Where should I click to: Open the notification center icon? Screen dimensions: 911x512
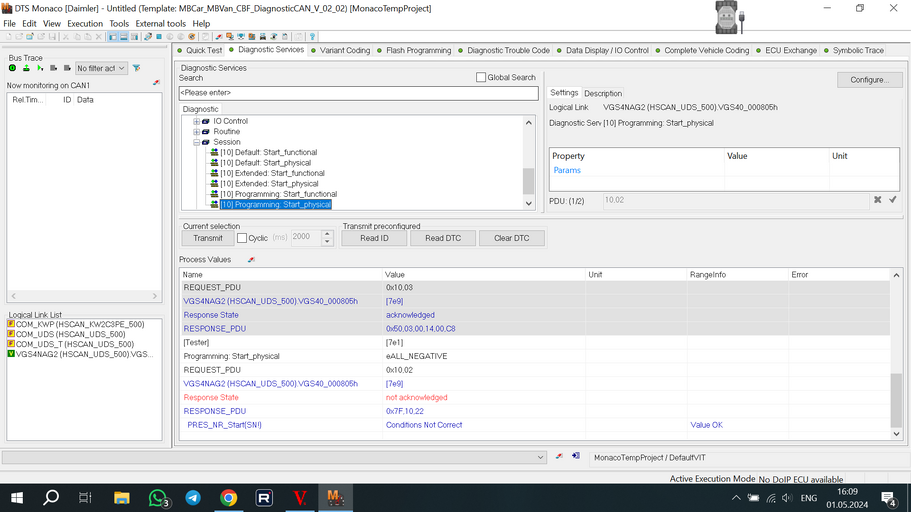(x=888, y=498)
